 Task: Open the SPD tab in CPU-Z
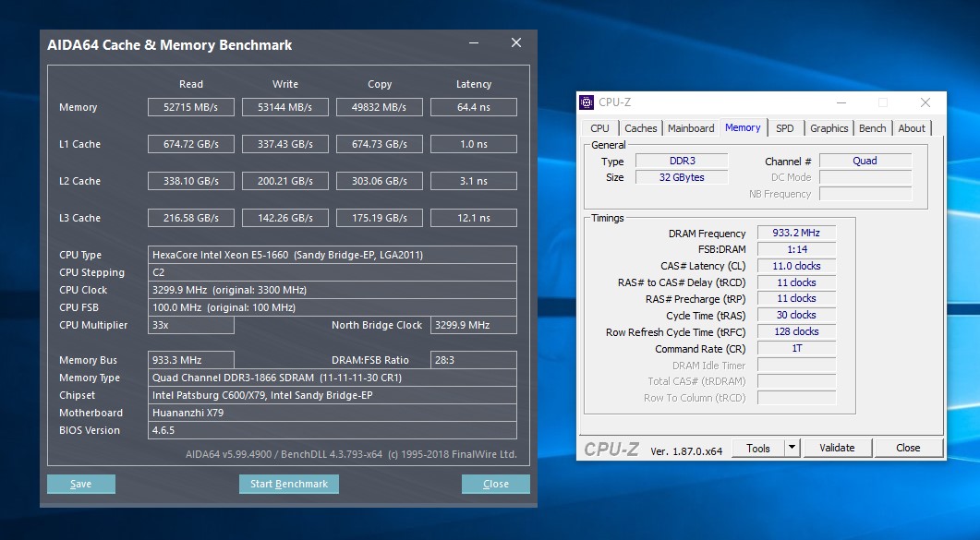(785, 128)
